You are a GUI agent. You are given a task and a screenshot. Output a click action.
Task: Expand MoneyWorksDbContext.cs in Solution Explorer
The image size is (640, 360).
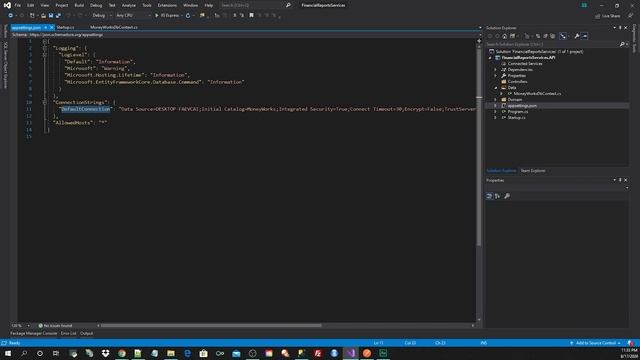[502, 94]
